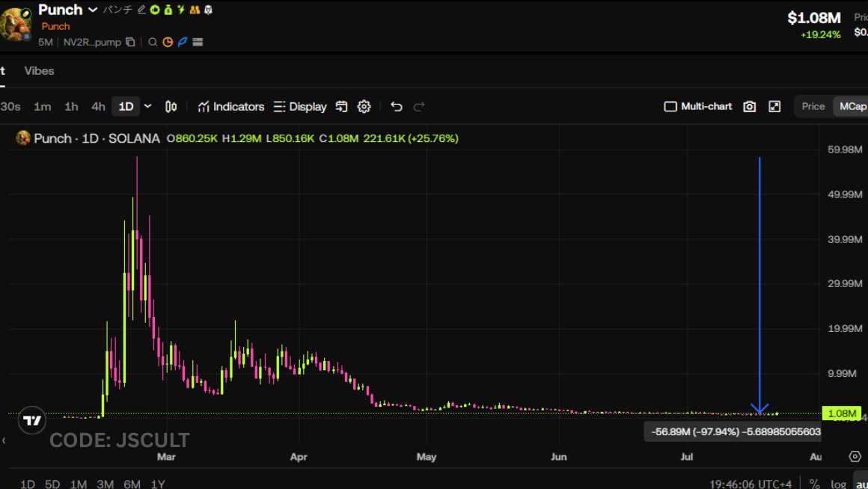Click the NV2R...pump address text
This screenshot has width=868, height=489.
(92, 42)
